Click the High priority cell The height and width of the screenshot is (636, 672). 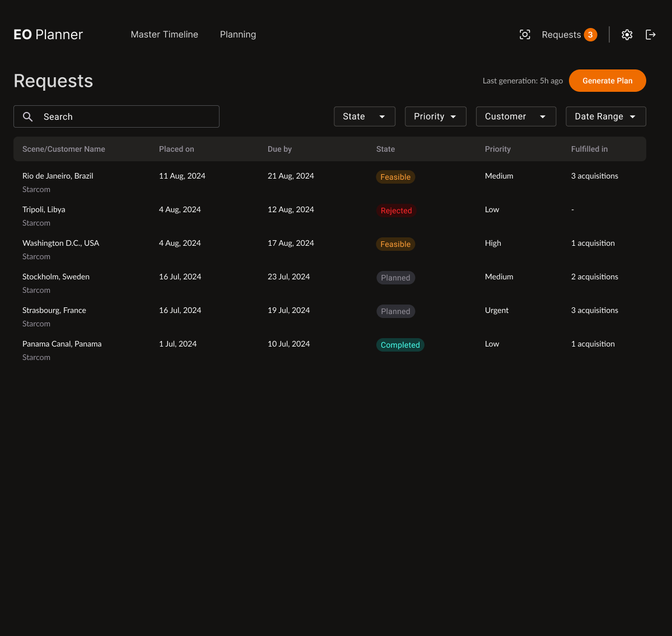click(493, 243)
